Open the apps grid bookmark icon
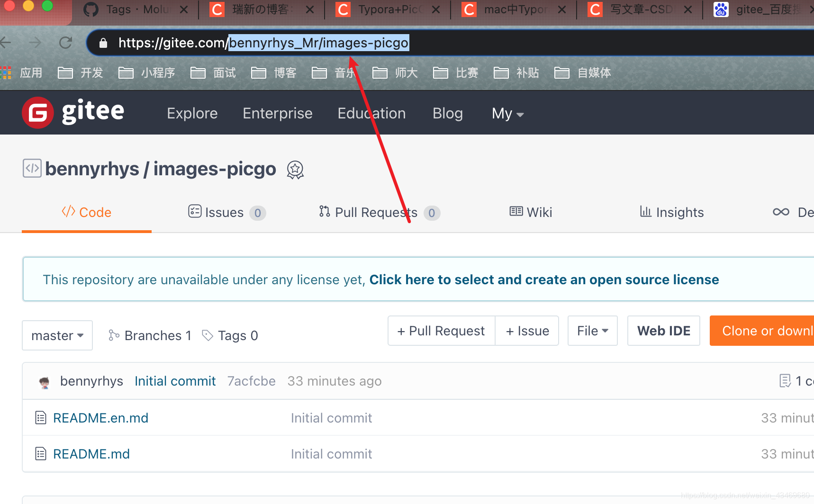 [6, 72]
